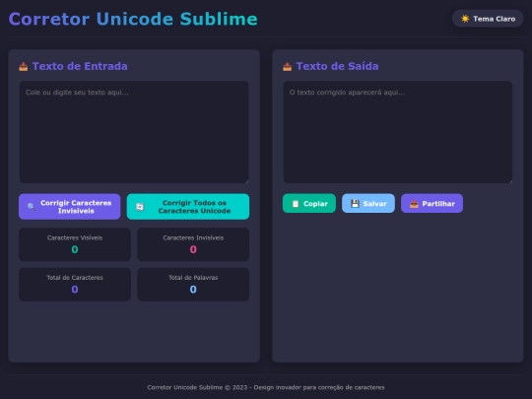Grab the input textarea resize handle
The height and width of the screenshot is (399, 532).
click(x=246, y=181)
